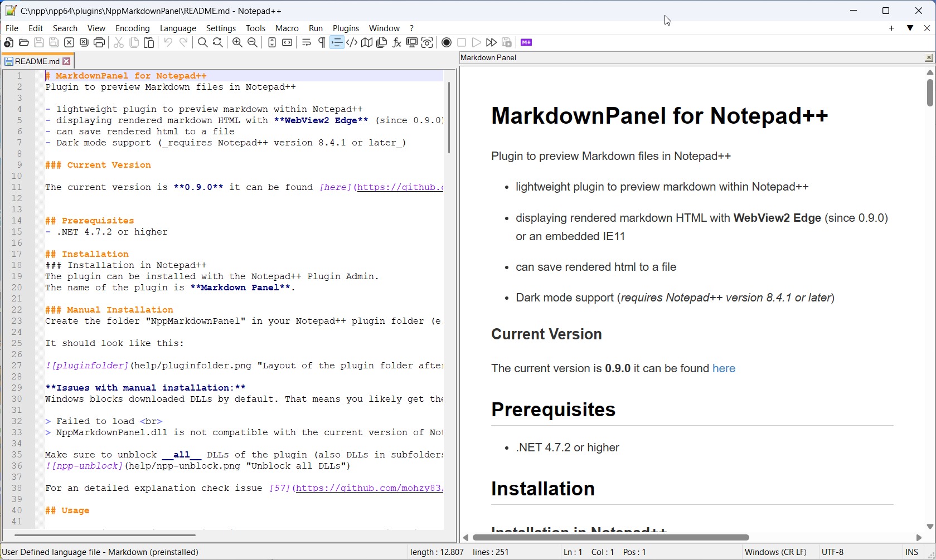Click the UTF-8 encoding status entry
The width and height of the screenshot is (936, 560).
(833, 552)
